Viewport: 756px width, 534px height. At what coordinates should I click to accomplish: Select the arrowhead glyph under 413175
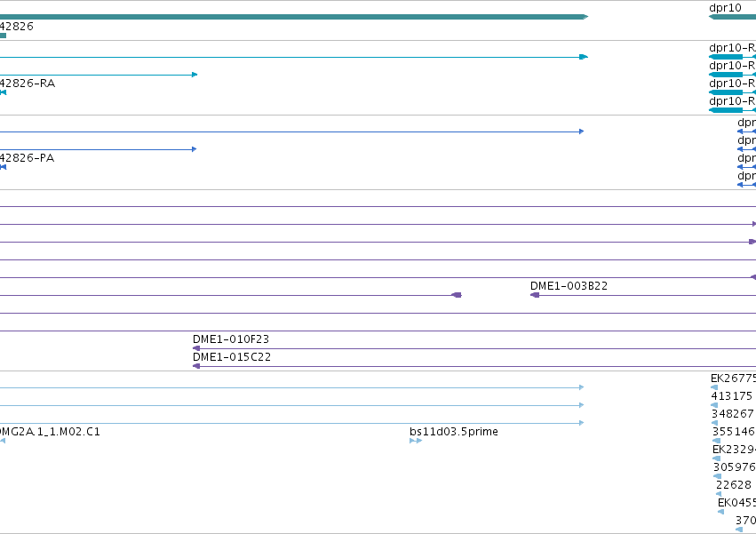(714, 405)
